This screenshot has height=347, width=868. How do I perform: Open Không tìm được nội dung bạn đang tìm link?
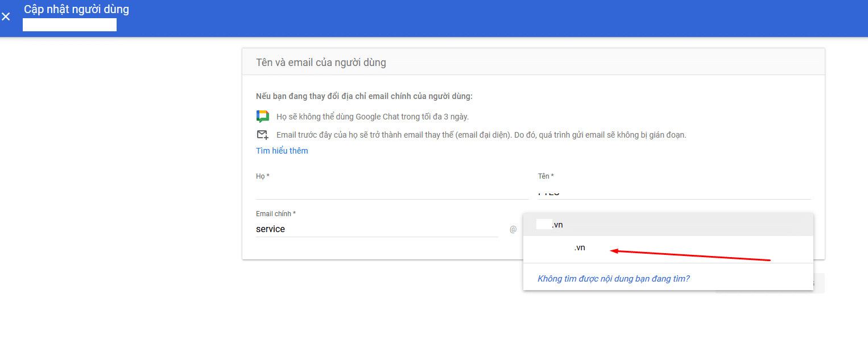[613, 279]
